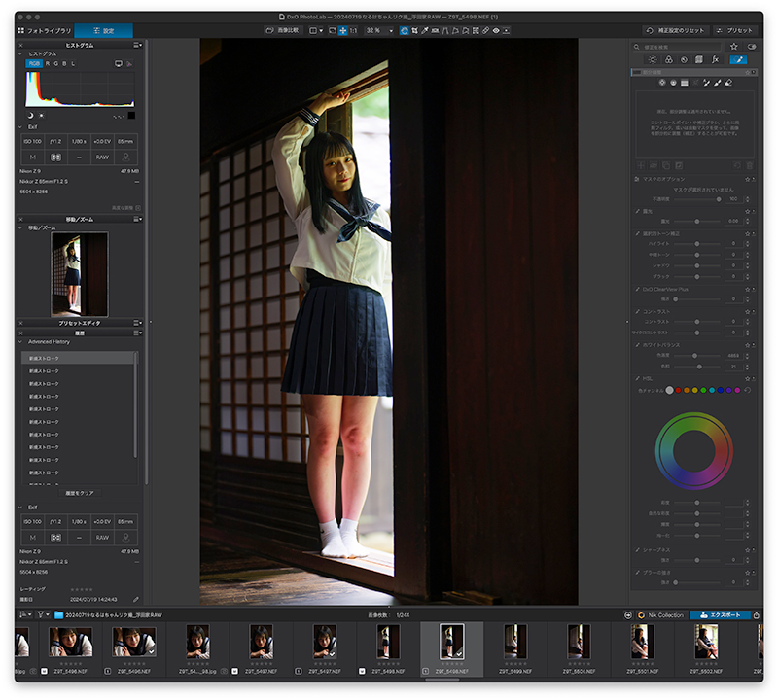Select the Local adjustments brush tab
Screen dimensions: 778x700
pos(738,60)
